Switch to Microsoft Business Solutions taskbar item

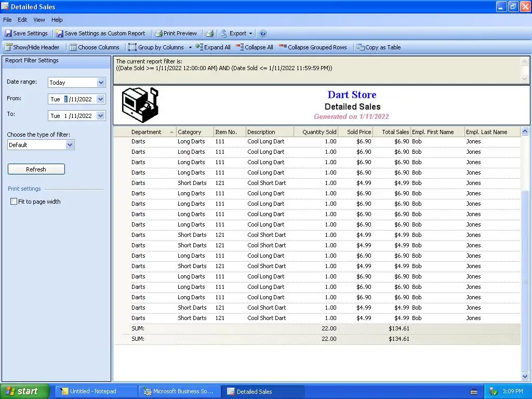(179, 391)
